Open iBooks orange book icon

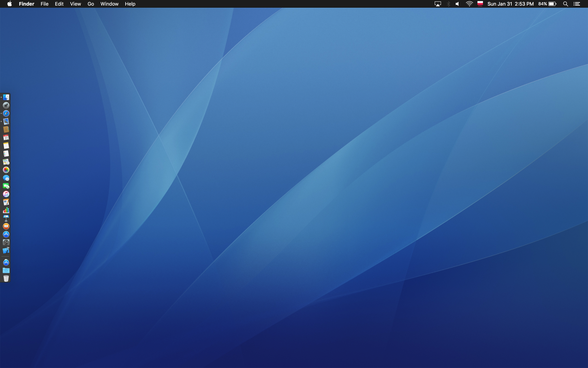pyautogui.click(x=6, y=226)
